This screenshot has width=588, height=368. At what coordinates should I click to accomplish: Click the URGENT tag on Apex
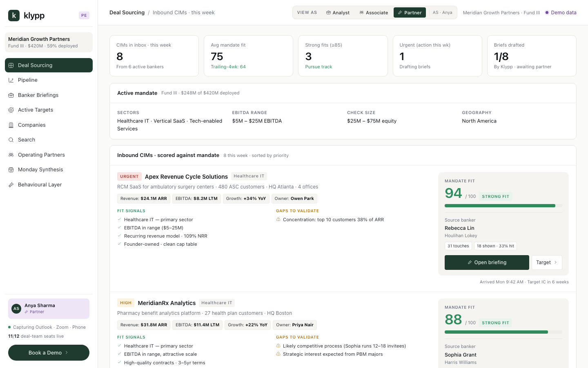pos(129,177)
